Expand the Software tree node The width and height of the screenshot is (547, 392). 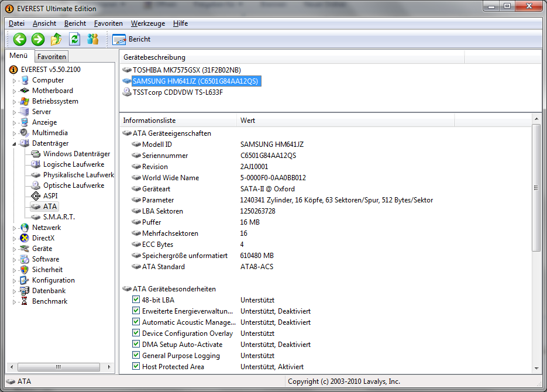click(14, 260)
